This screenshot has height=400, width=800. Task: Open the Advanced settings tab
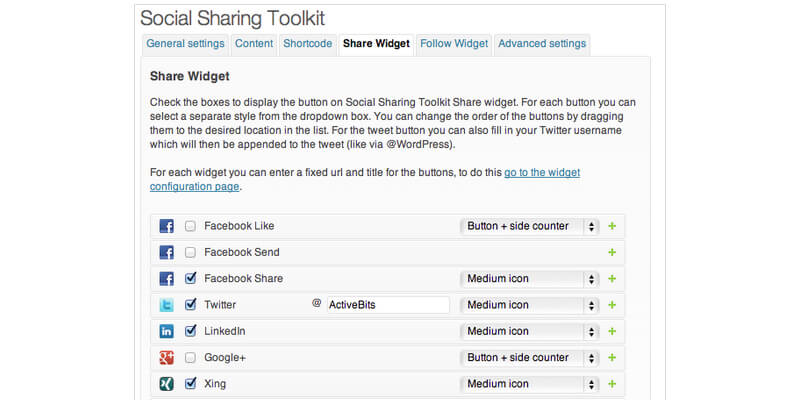pyautogui.click(x=541, y=44)
